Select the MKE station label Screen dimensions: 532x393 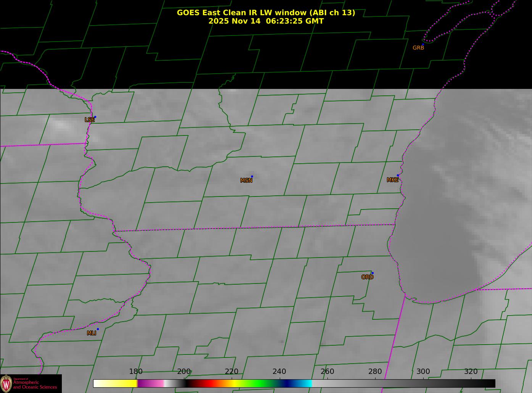pos(392,180)
